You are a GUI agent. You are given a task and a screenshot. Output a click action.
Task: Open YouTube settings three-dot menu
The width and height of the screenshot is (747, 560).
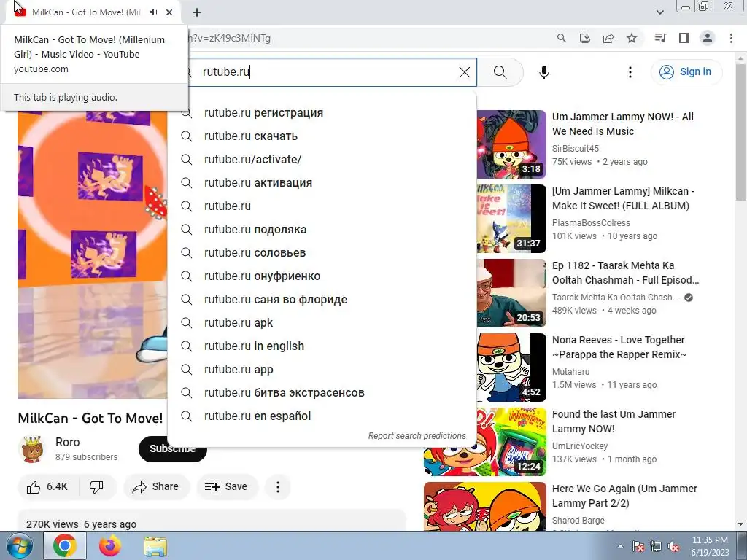(x=630, y=72)
